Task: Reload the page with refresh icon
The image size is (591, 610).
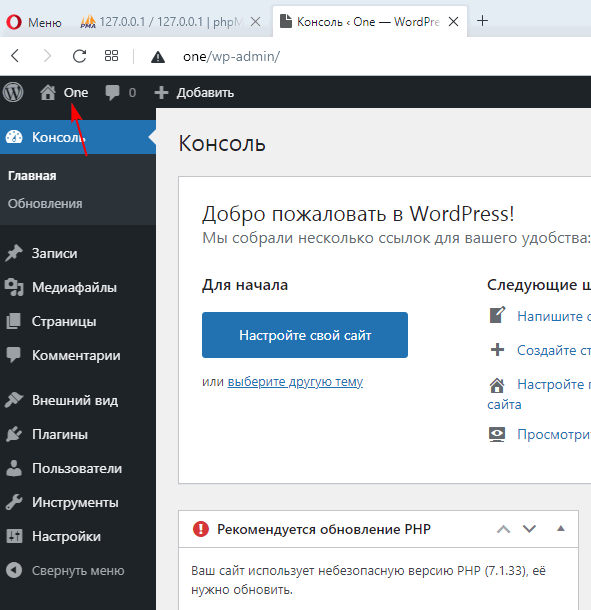Action: point(79,56)
